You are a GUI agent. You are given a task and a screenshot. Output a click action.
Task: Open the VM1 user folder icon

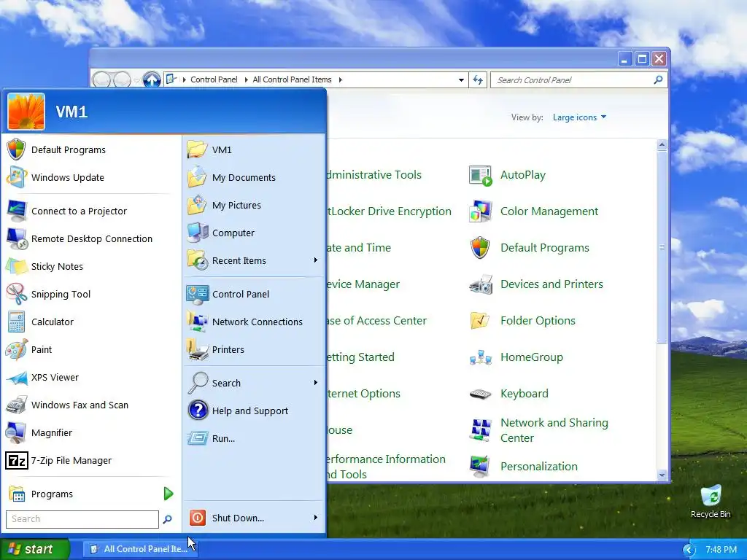(197, 149)
